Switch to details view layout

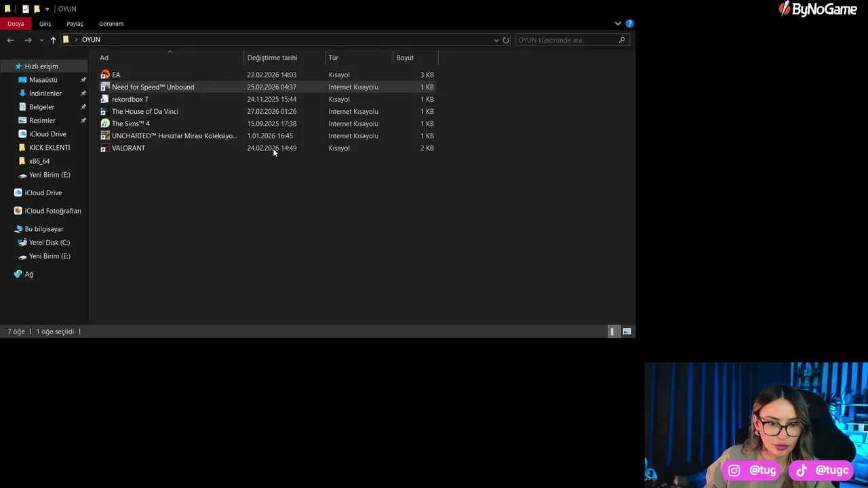(612, 331)
